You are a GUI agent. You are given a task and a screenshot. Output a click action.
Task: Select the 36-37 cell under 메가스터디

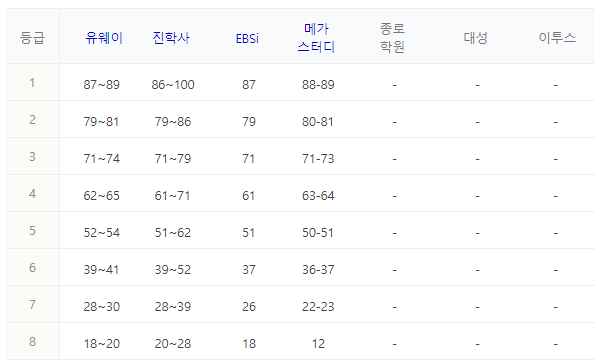(318, 270)
